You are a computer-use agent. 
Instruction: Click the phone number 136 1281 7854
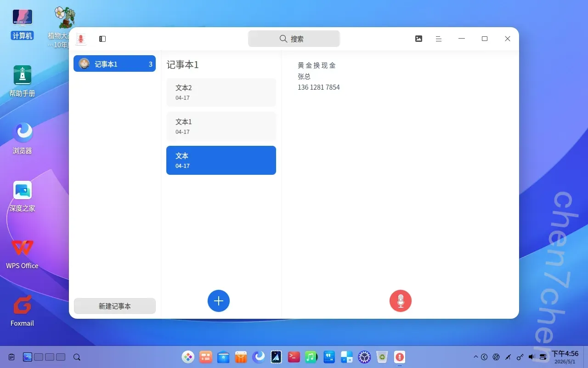pyautogui.click(x=319, y=87)
